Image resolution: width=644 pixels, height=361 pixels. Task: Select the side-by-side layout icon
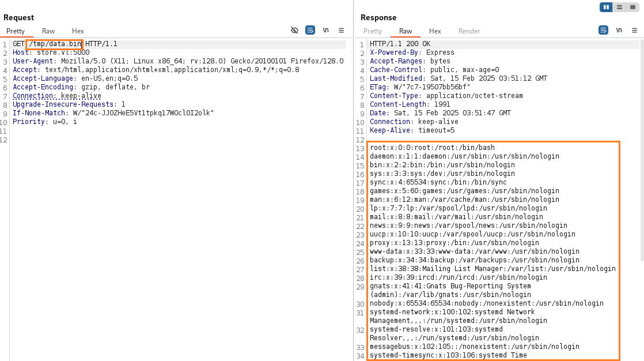(606, 7)
